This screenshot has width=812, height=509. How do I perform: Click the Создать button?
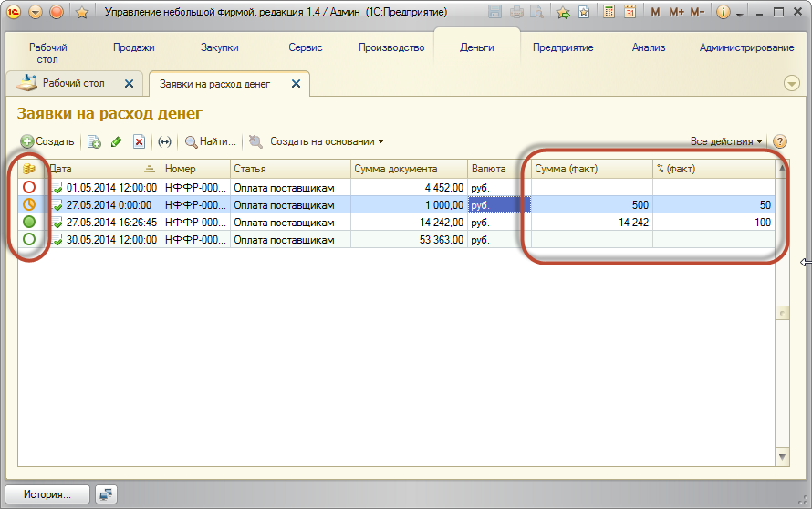[47, 141]
